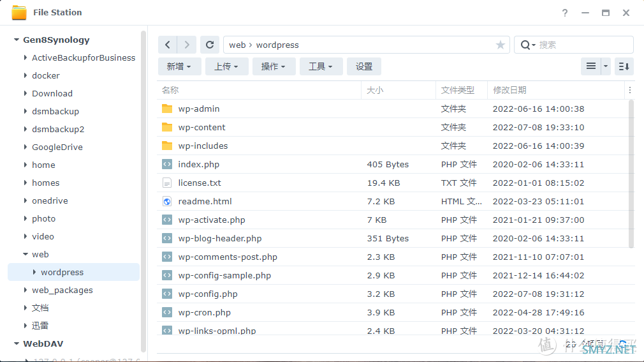Expand the wordpress subfolder arrow
The height and width of the screenshot is (362, 644).
(x=34, y=272)
